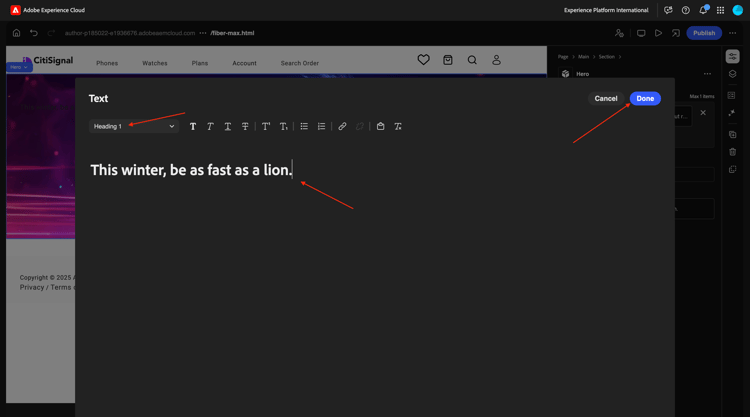The height and width of the screenshot is (417, 750).
Task: Toggle strikethrough formatting
Action: (x=245, y=126)
